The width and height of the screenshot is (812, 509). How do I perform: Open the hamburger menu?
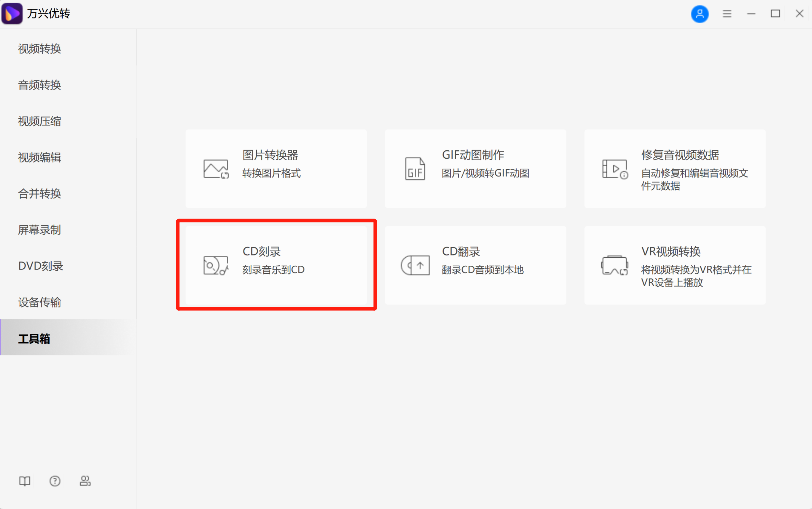pos(727,14)
